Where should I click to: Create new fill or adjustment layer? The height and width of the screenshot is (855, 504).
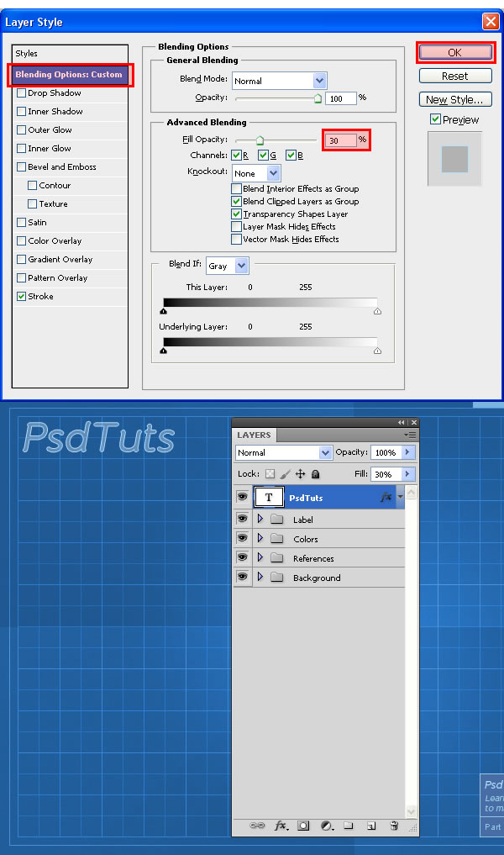click(x=327, y=826)
